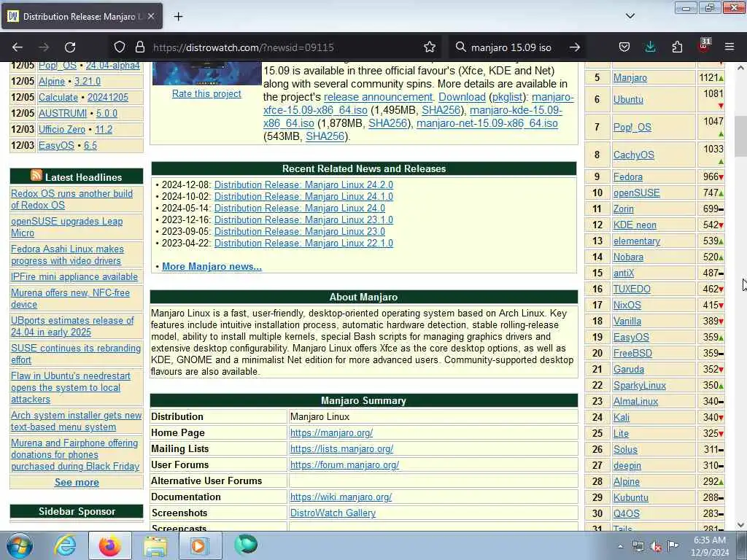Open the Windows Start button

click(x=20, y=546)
